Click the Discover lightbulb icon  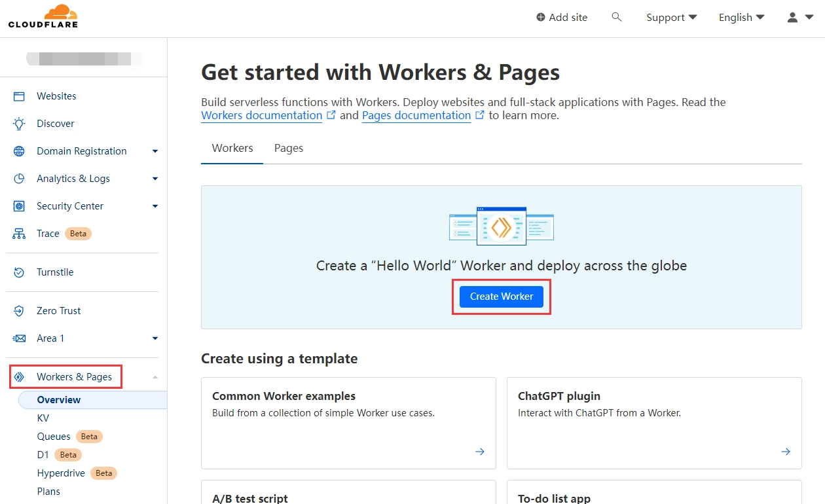pyautogui.click(x=19, y=124)
